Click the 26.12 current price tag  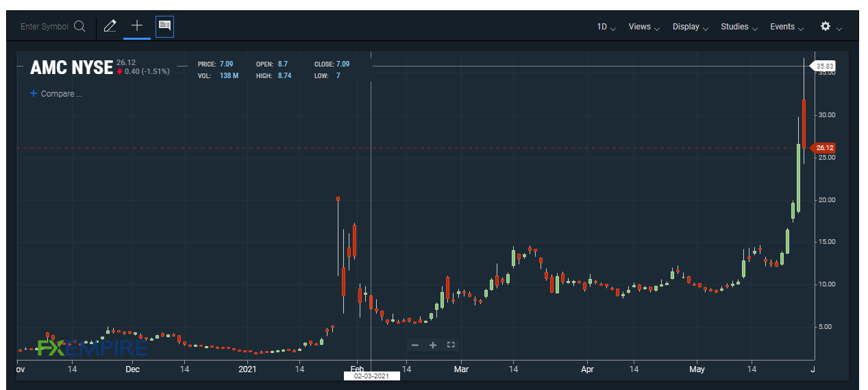pos(823,148)
